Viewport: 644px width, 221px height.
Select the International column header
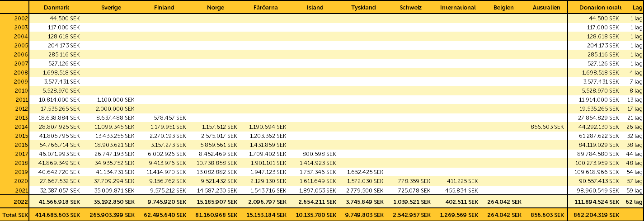(x=458, y=8)
